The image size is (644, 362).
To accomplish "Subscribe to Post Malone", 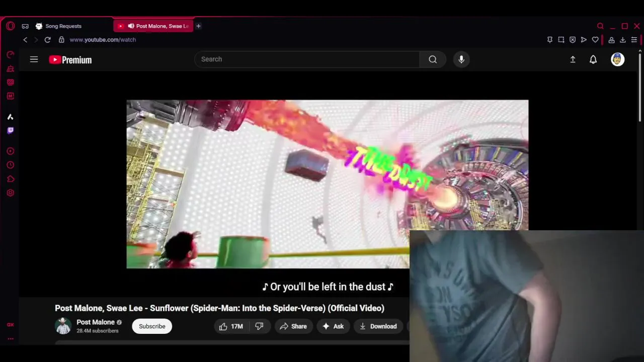I will point(152,326).
